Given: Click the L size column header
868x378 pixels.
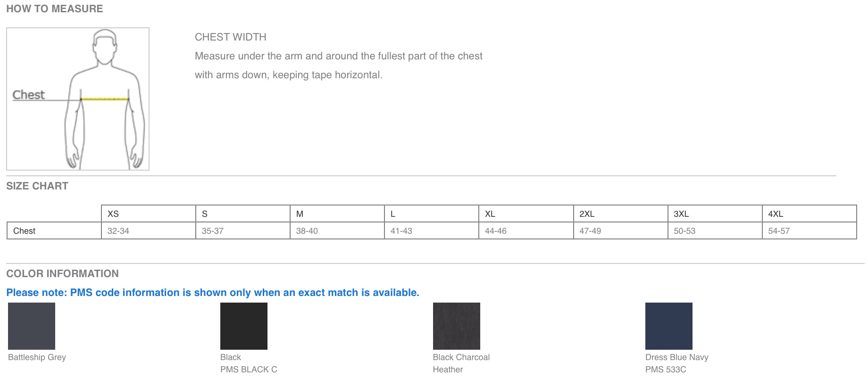Looking at the screenshot, I should (393, 214).
